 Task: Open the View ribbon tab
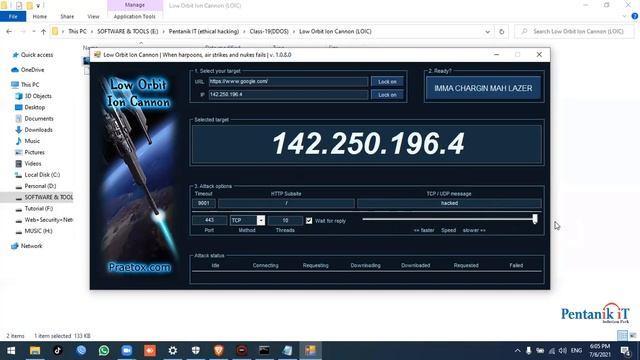coord(93,16)
